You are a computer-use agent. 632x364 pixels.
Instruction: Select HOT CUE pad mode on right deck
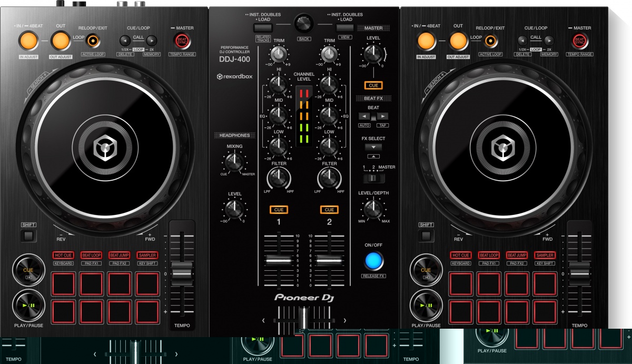coord(461,255)
